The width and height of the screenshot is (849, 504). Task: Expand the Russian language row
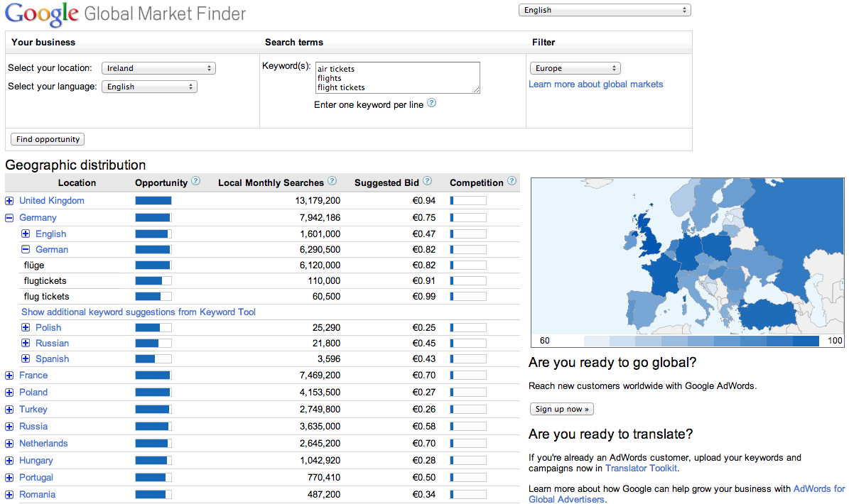26,344
